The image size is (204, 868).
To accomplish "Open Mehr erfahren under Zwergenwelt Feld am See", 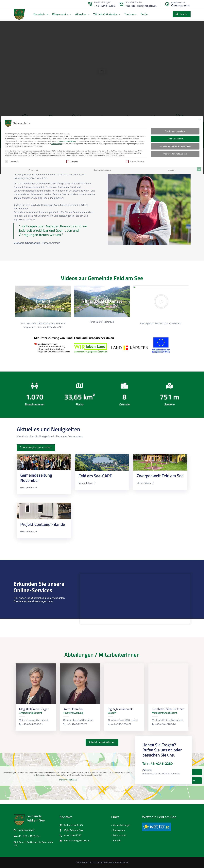I will [x=145, y=483].
